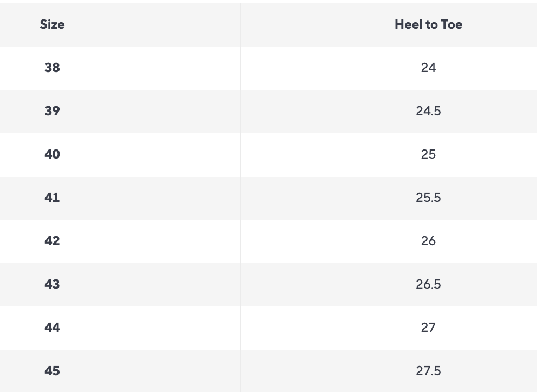Select the 27.5 measurement value
Screen dimensions: 537x392
[428, 371]
